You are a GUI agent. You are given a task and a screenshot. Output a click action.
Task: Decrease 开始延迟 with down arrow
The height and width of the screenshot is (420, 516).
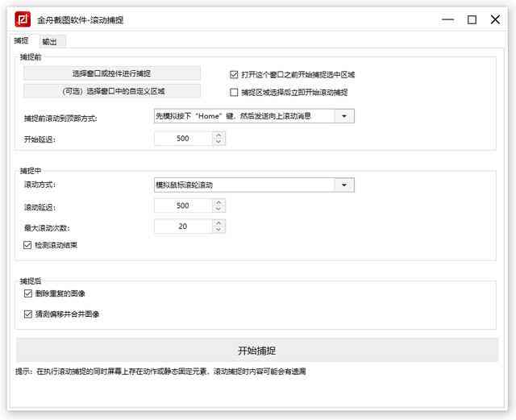218,142
